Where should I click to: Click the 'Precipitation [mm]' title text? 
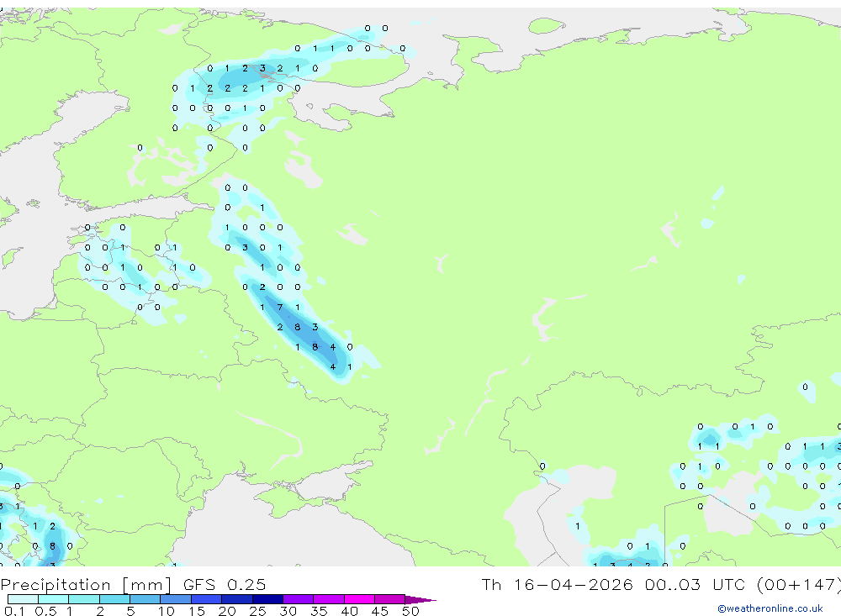(86, 585)
